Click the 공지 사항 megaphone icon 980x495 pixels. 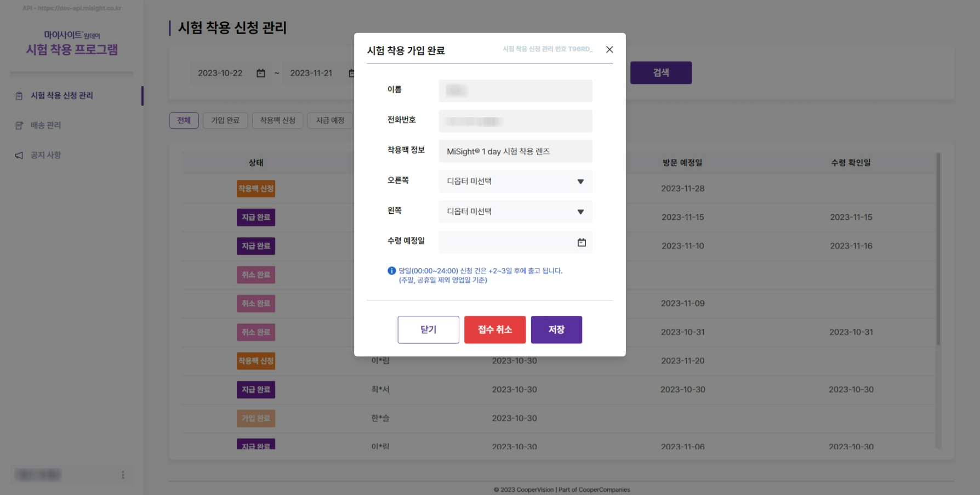pos(19,156)
